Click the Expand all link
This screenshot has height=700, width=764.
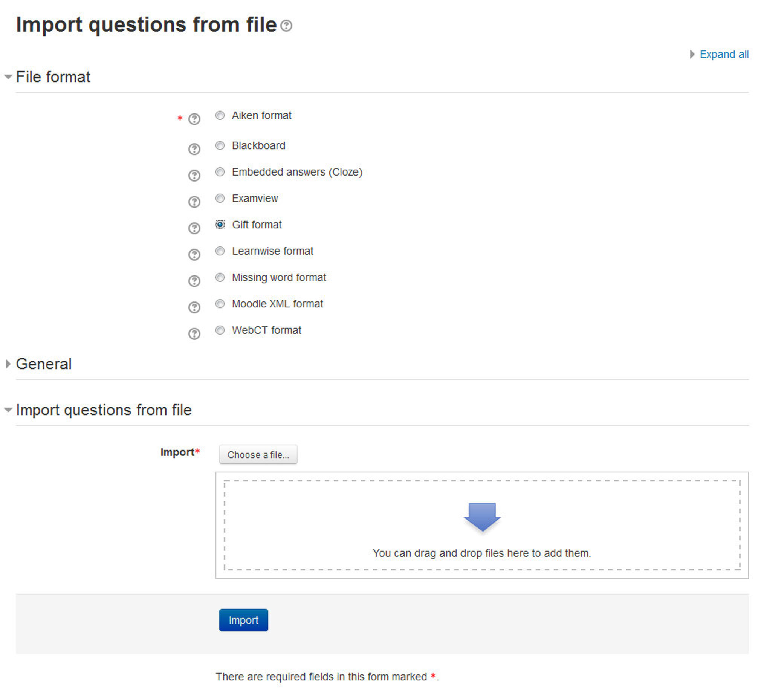pyautogui.click(x=724, y=54)
